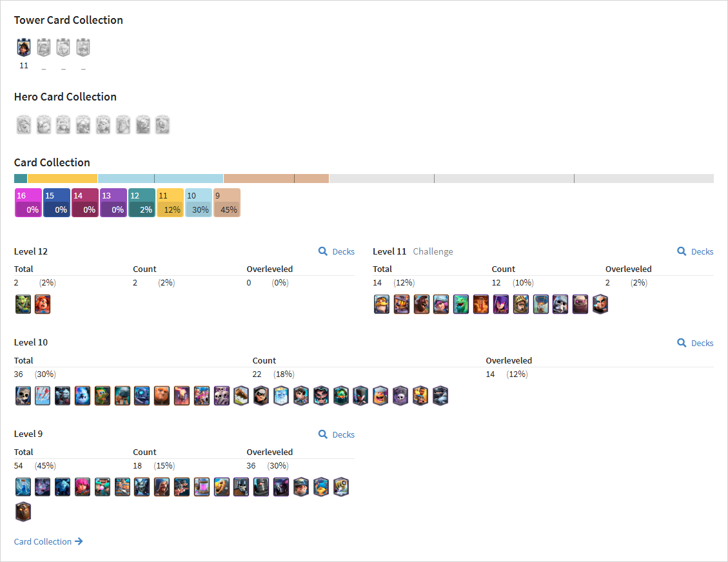The image size is (728, 562).
Task: Select the Goblins card under Level 12
Action: coord(23,304)
